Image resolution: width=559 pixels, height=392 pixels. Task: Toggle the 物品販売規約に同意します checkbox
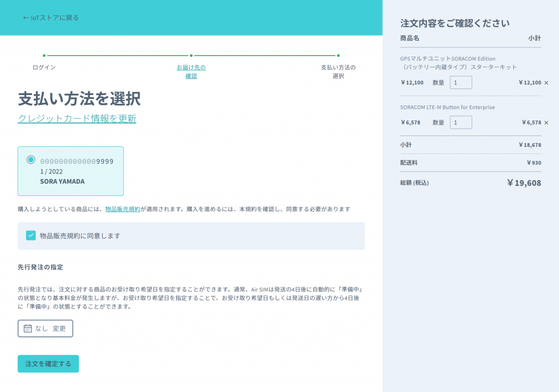[x=31, y=235]
